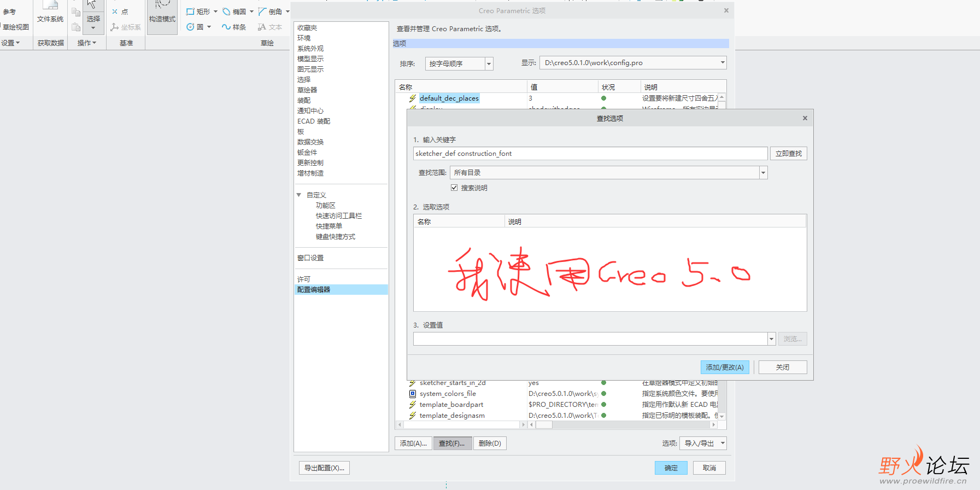Select 草绘器 category
Screen dimensions: 980x490
(x=307, y=90)
